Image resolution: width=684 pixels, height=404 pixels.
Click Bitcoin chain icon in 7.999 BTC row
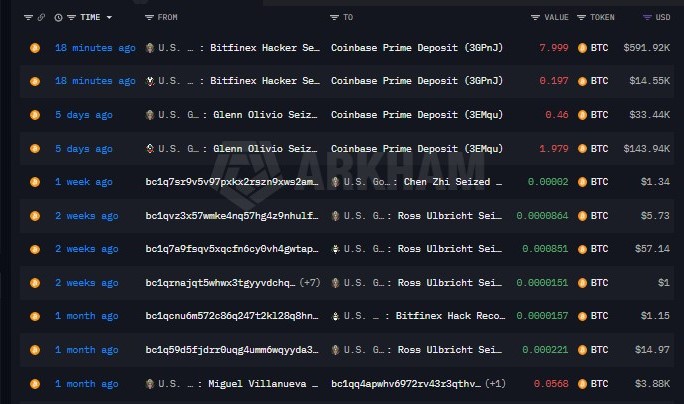[x=35, y=48]
